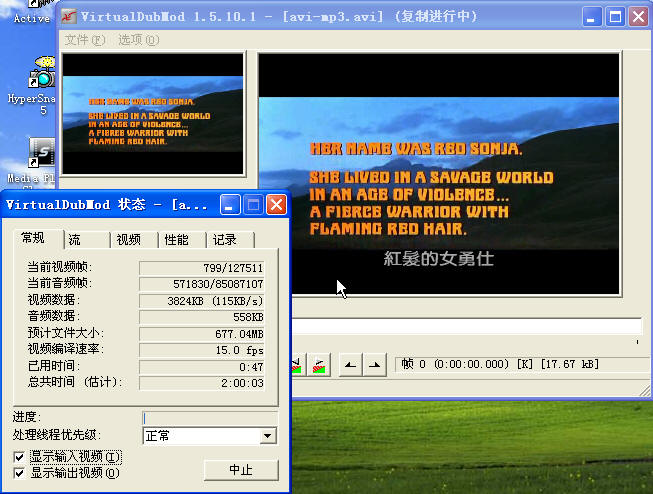Screen dimensions: 653x494
Task: Click the 677.04MB projected file size value
Action: click(202, 334)
